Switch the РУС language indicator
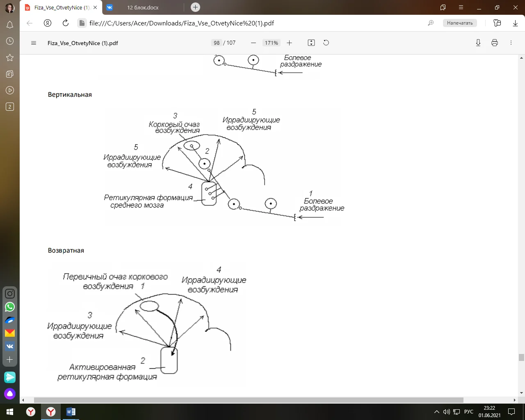Screen dimensions: 525x420 pos(468,412)
